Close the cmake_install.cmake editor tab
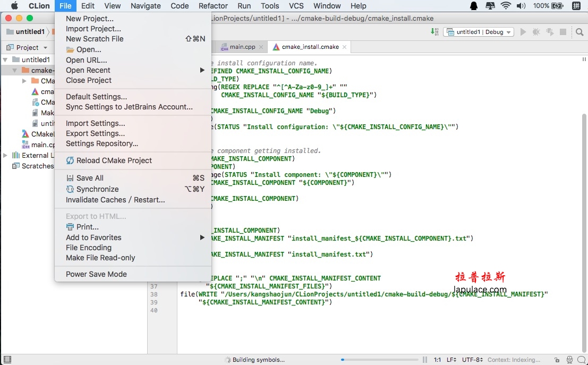588x365 pixels. (344, 47)
